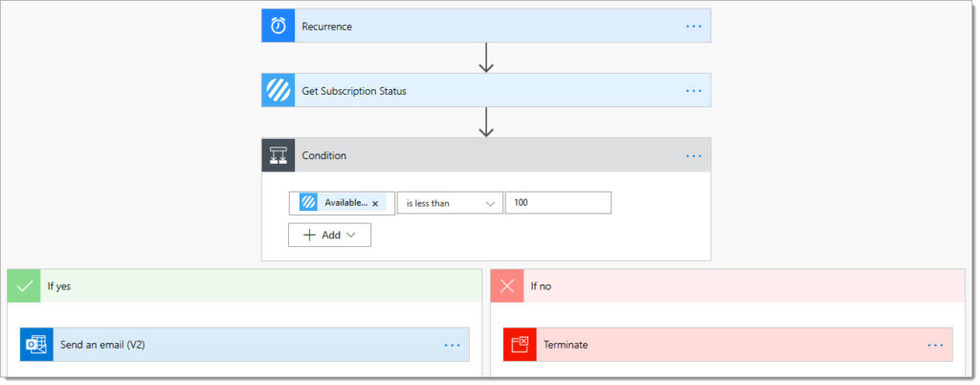
Task: Click the striped icon in the Available token
Action: (308, 202)
